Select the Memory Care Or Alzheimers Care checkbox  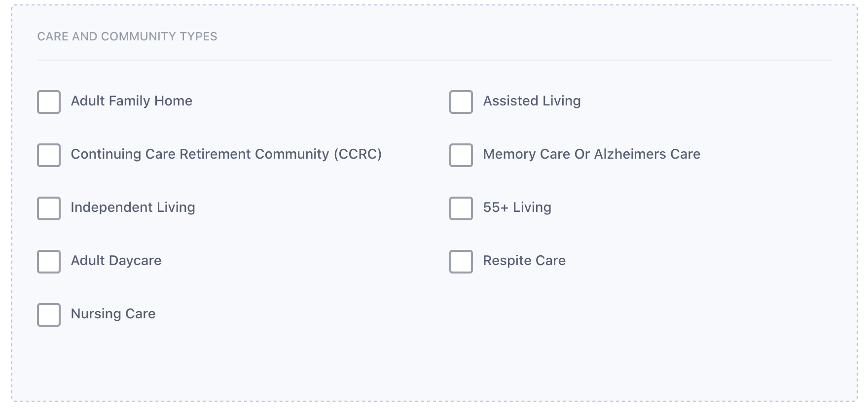pos(461,155)
